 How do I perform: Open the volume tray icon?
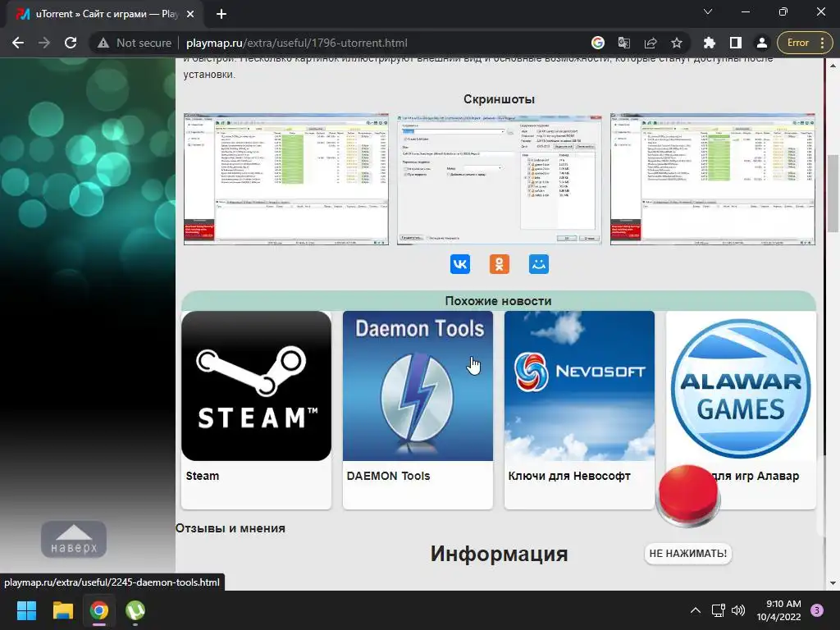tap(738, 610)
